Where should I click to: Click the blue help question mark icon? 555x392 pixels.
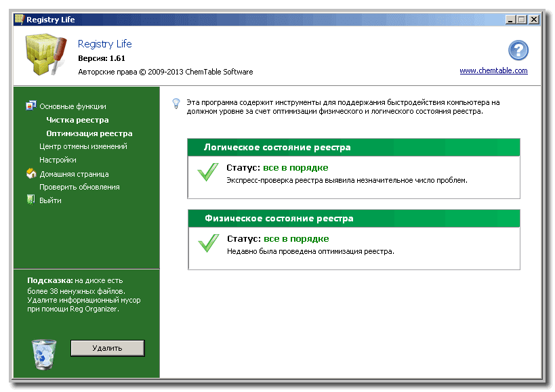coord(518,50)
